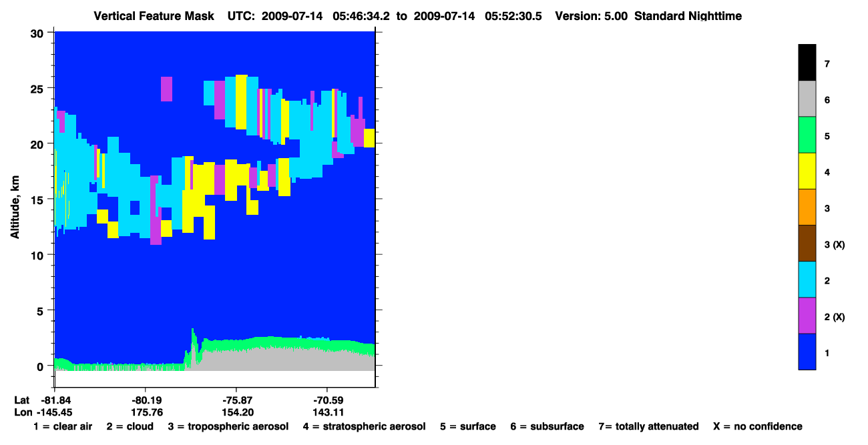Click the yellow color bar segment labeled 4

[807, 171]
